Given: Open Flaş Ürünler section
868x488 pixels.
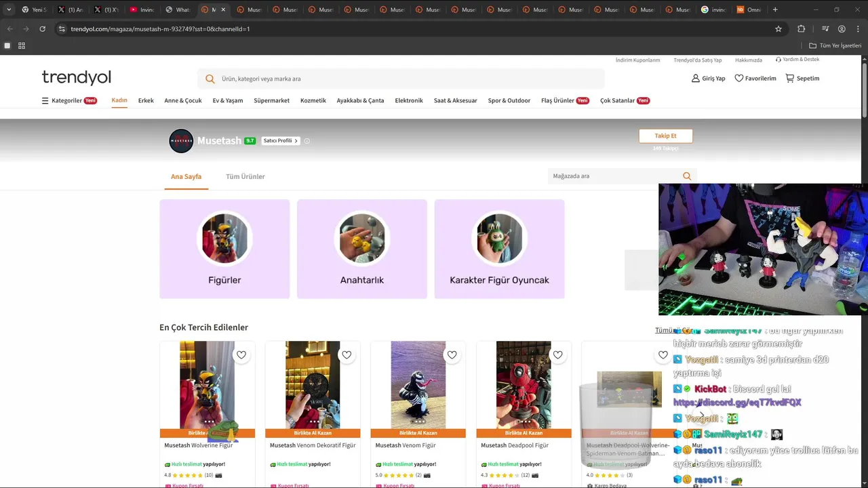Looking at the screenshot, I should pyautogui.click(x=565, y=100).
